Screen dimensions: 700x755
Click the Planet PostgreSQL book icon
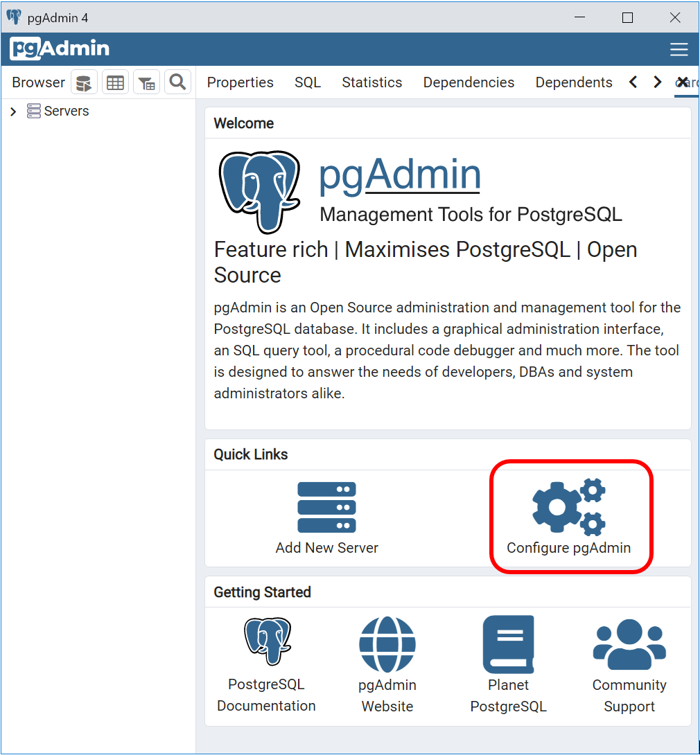pyautogui.click(x=508, y=644)
